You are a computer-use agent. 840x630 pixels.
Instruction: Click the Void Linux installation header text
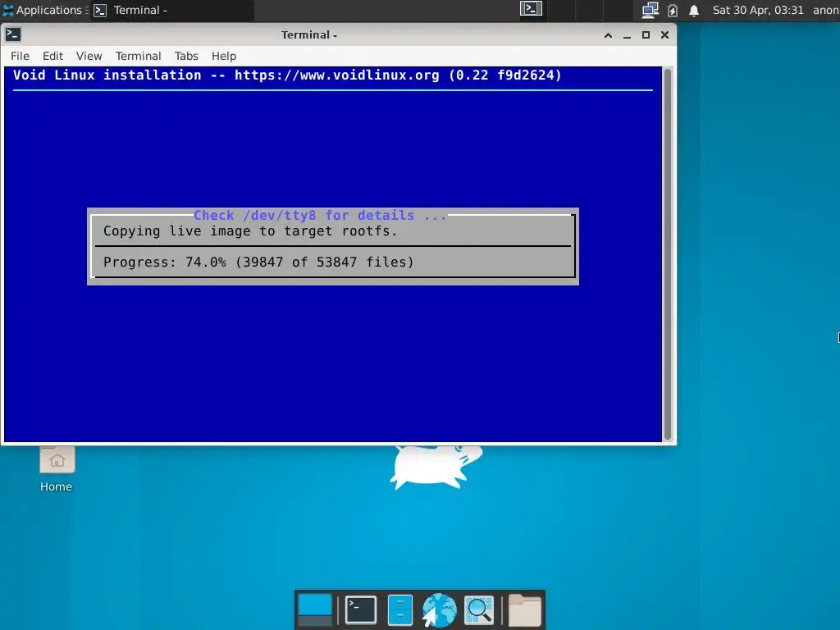(x=287, y=75)
